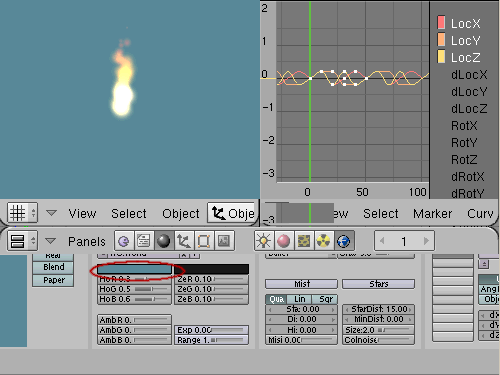This screenshot has height=375, width=500.
Task: Open the Select menu in 3D view
Action: [129, 213]
